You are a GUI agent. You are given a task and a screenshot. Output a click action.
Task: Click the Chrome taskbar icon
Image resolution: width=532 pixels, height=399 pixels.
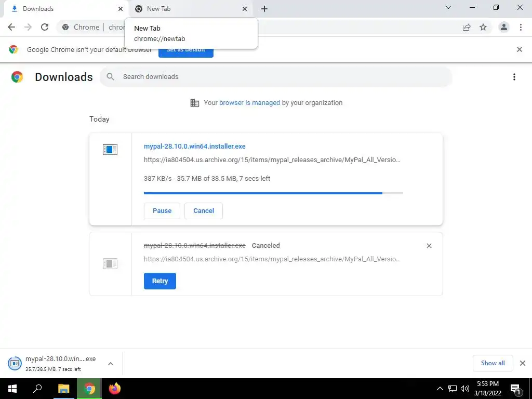[89, 389]
